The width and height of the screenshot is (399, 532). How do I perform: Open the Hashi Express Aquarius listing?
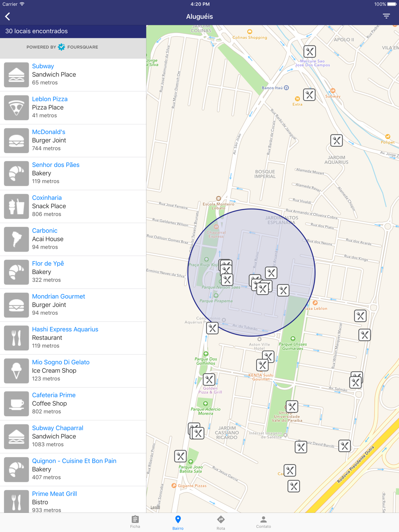coord(73,338)
